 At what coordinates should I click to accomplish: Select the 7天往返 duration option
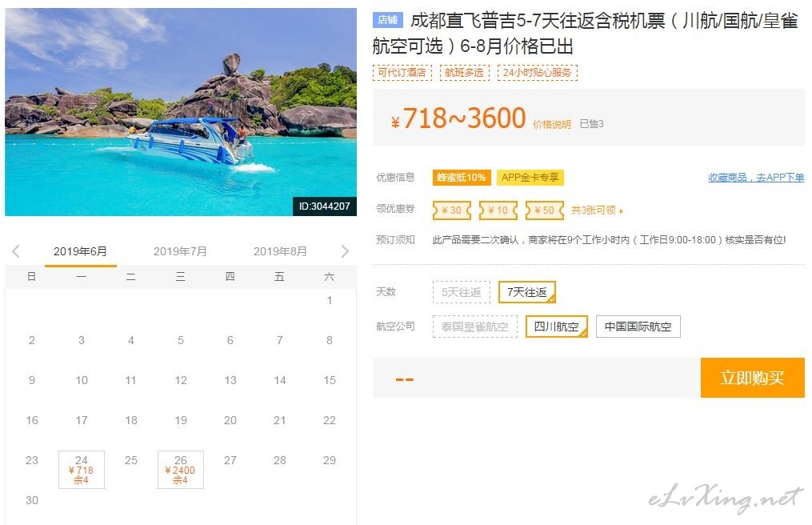527,292
